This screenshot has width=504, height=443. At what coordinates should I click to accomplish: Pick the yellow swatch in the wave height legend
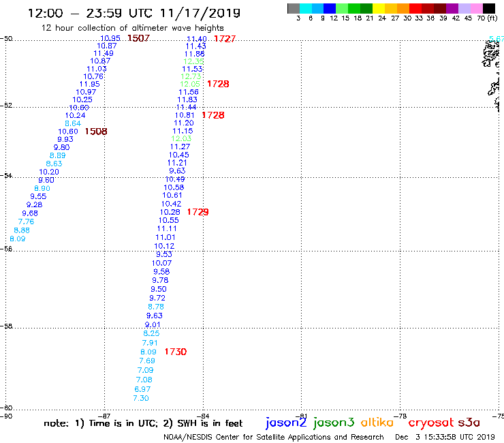(378, 8)
